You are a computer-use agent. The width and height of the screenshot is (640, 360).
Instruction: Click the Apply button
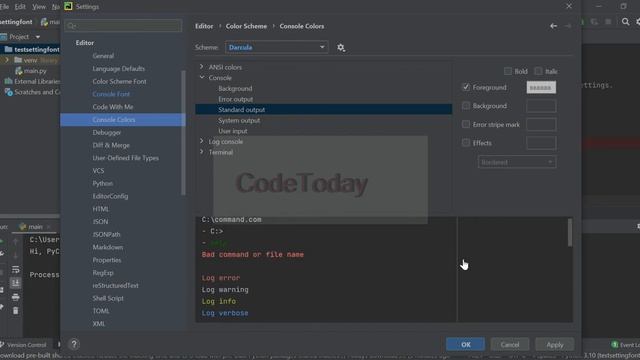tap(555, 344)
